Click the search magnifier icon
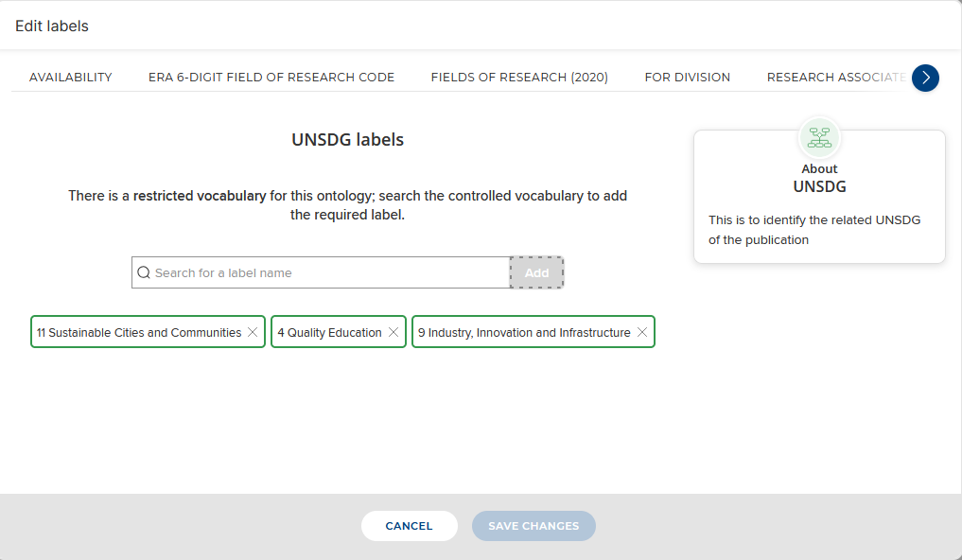This screenshot has width=962, height=560. tap(144, 272)
